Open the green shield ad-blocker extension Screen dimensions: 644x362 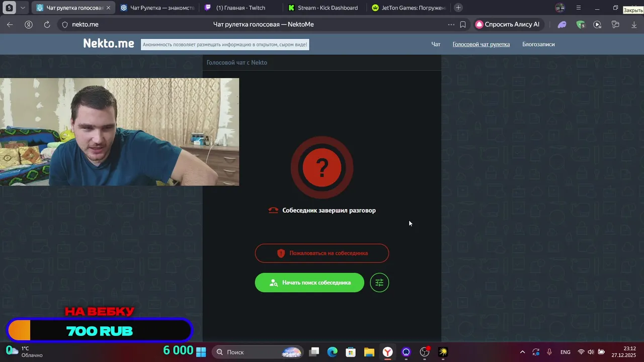coord(580,24)
